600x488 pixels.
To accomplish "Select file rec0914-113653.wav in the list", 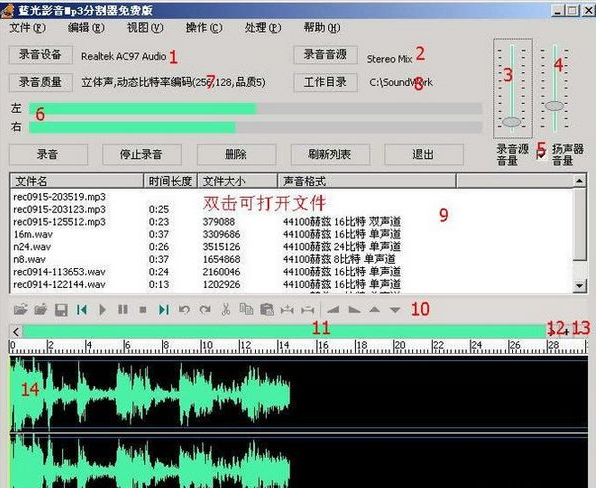I will click(59, 272).
